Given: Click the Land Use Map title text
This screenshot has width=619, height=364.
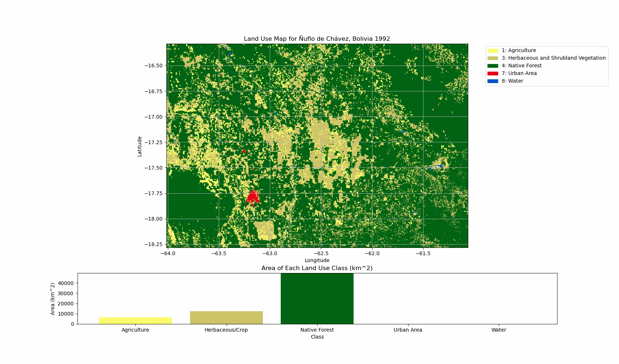Looking at the screenshot, I should point(317,39).
